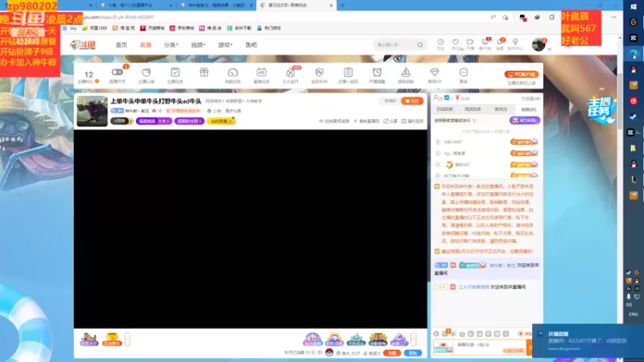Screen dimensions: 644x362
Task: Click the 分享 share link above the player
Action: [390, 121]
